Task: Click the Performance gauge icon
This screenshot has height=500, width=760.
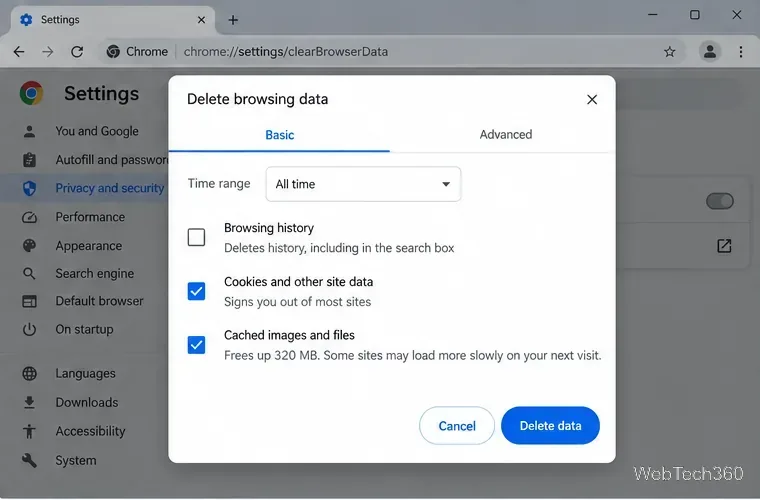Action: point(29,217)
